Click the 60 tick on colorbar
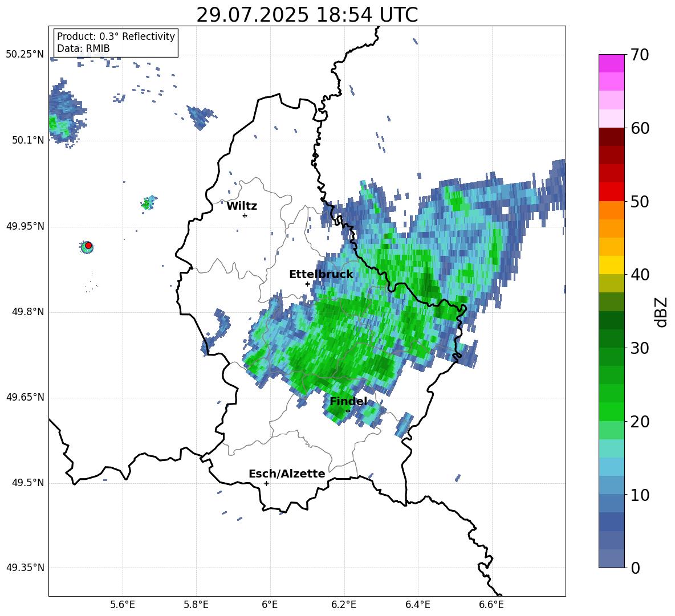This screenshot has height=616, width=675. 640,128
